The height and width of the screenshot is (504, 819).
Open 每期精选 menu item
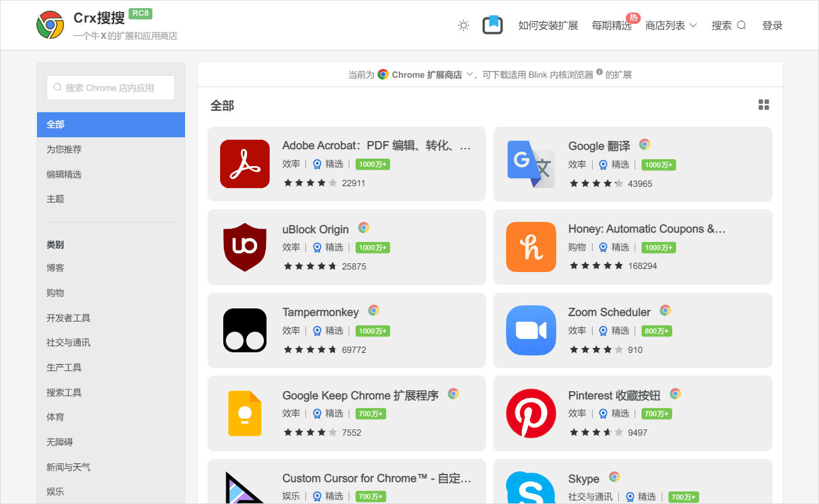click(x=611, y=26)
